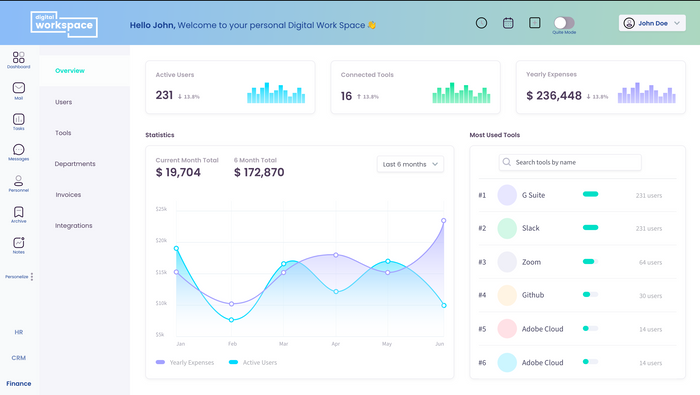Open the Archive icon in the sidebar

(18, 212)
